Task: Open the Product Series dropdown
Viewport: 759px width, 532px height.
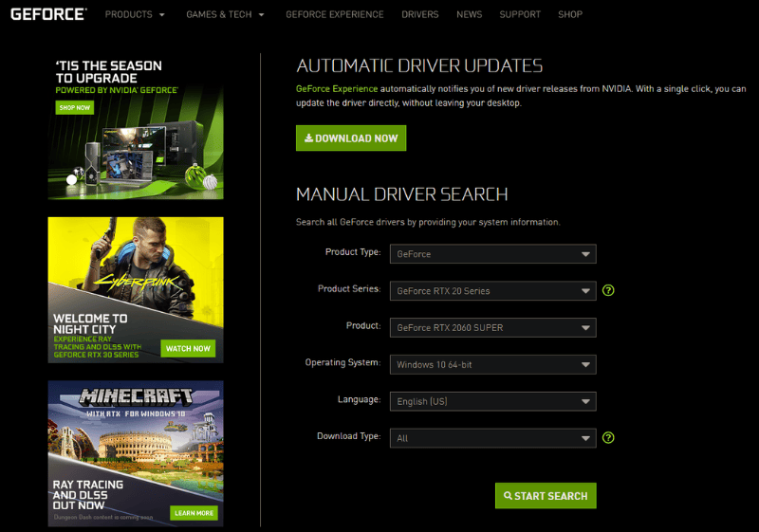Action: 493,291
